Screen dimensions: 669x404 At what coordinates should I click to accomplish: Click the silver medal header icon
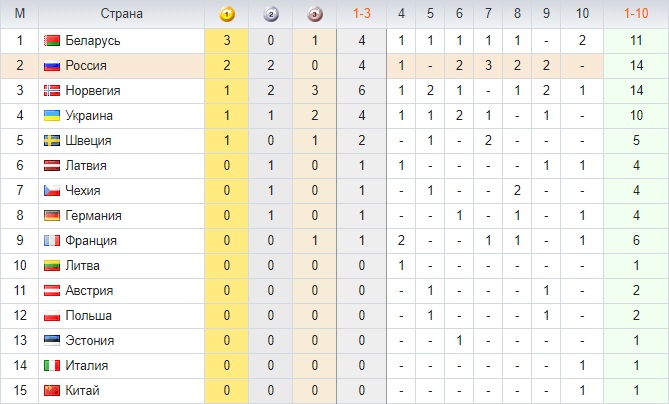[x=271, y=14]
